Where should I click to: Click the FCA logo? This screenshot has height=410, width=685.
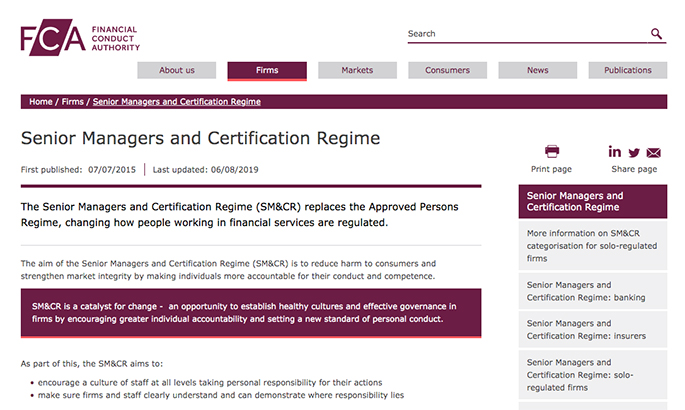[x=80, y=37]
